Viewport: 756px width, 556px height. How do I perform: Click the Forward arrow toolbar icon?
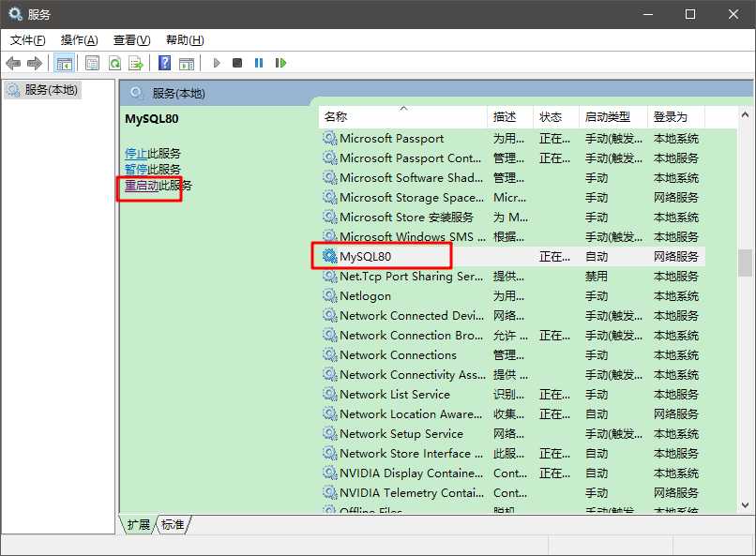click(34, 63)
